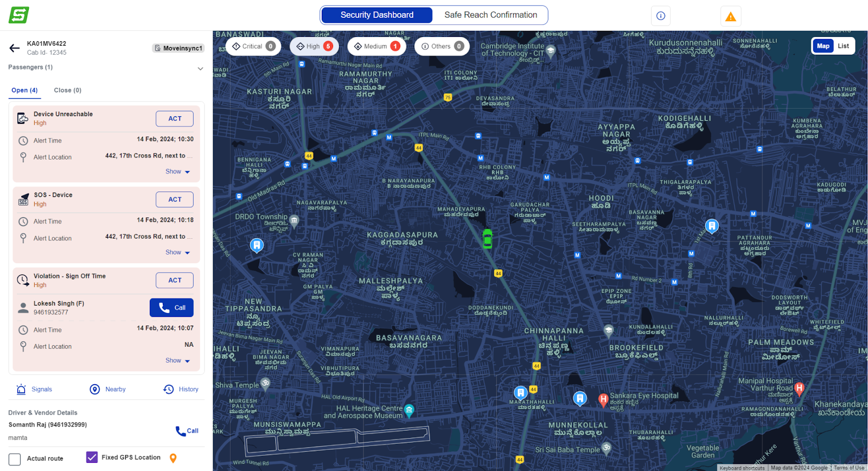Click Manipal Hospital Varthur Road marker

point(799,389)
